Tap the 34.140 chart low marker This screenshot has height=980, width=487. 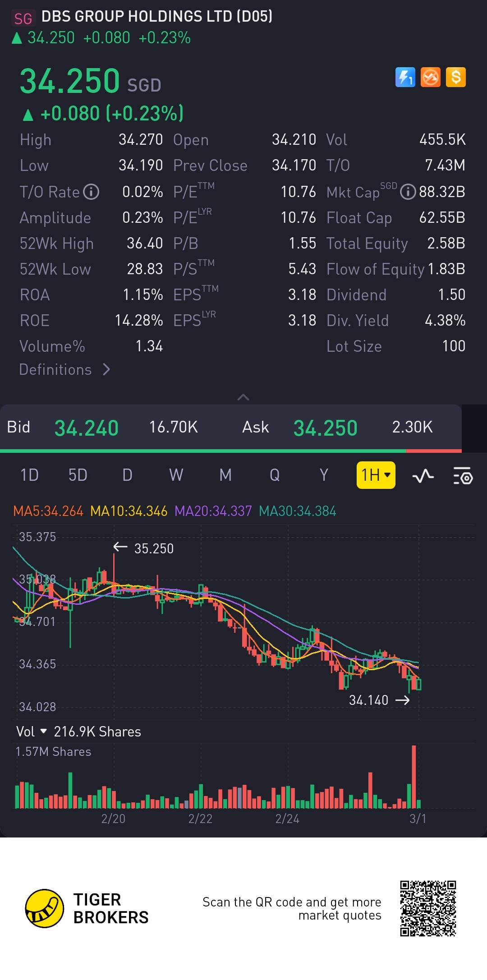(x=379, y=700)
